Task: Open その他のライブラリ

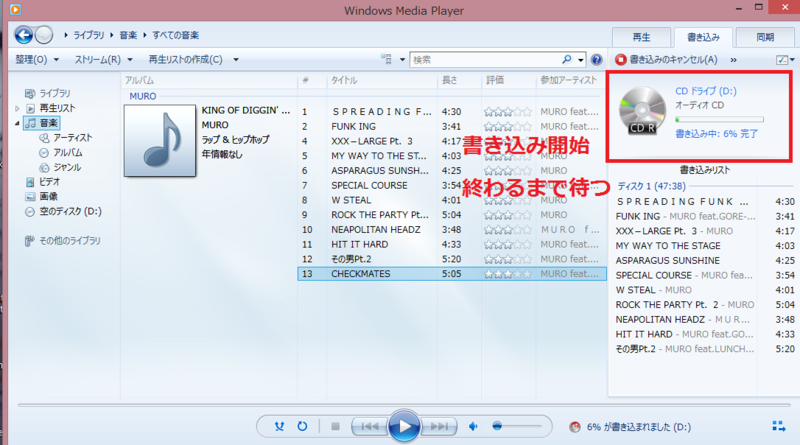Action: 70,241
